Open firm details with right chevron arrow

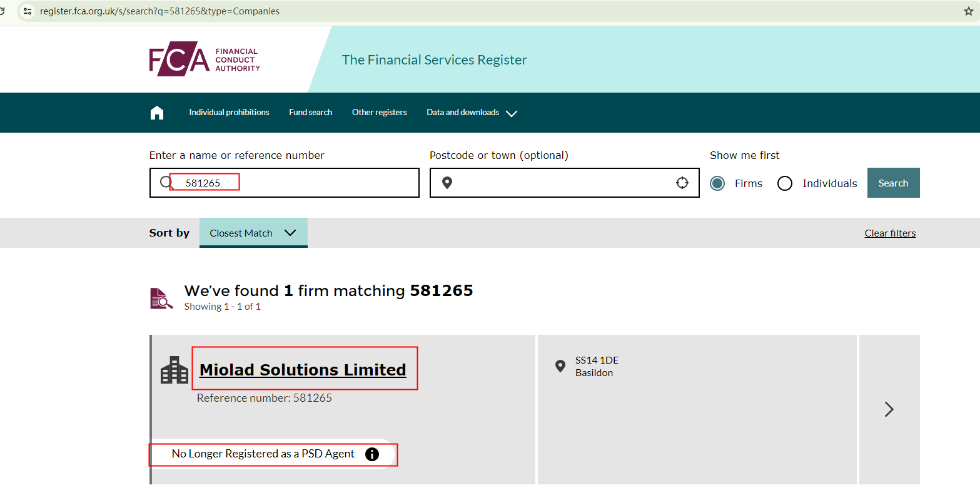889,409
